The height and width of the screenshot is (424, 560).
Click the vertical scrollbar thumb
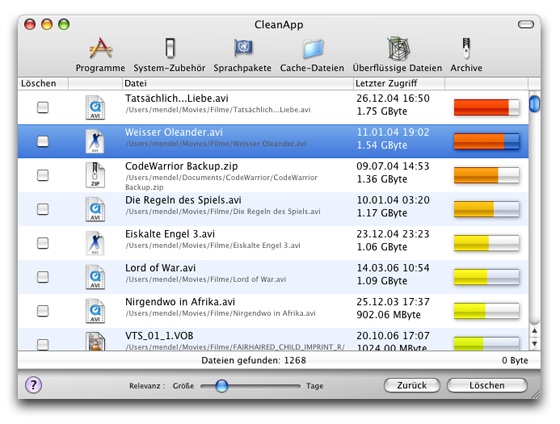(534, 104)
